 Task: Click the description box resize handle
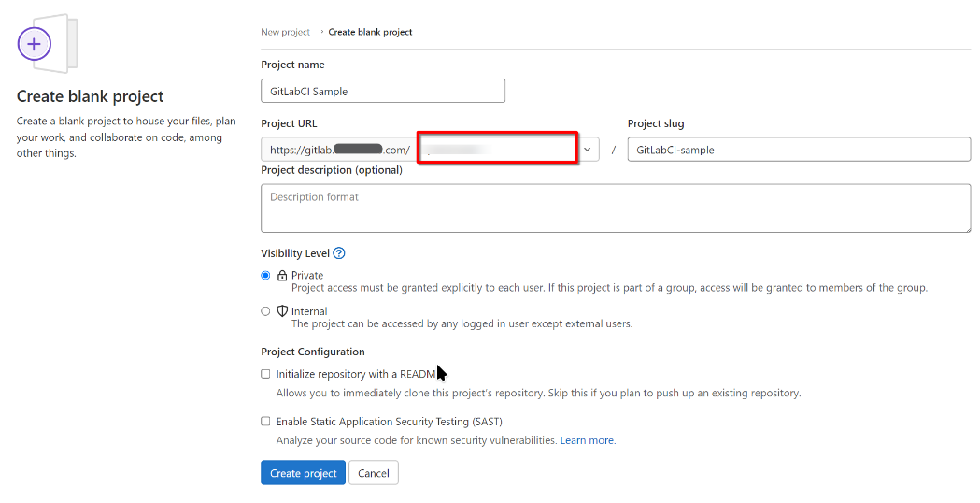(x=967, y=228)
